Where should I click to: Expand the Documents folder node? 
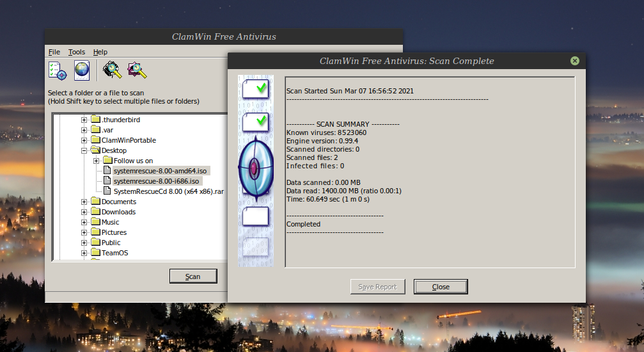click(84, 202)
